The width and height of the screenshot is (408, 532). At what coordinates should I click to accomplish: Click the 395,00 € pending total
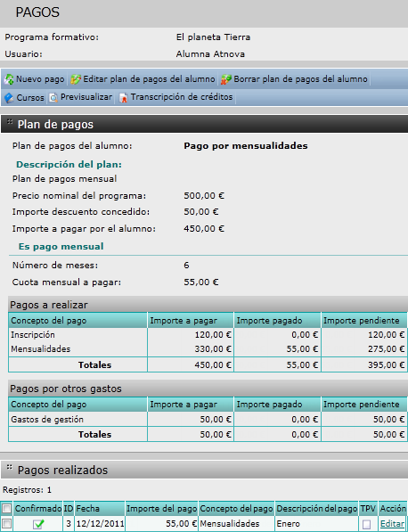coord(387,365)
